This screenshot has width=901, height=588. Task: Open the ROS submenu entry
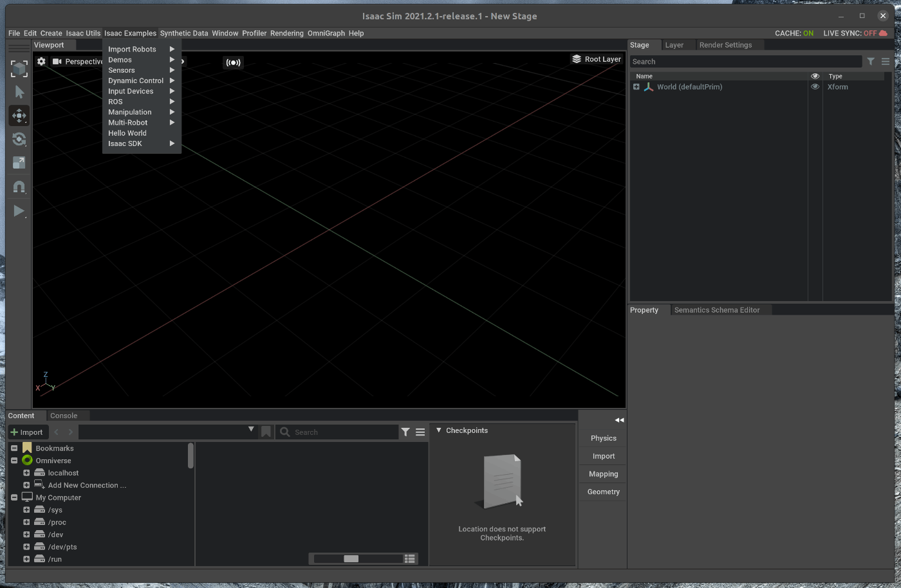point(142,102)
